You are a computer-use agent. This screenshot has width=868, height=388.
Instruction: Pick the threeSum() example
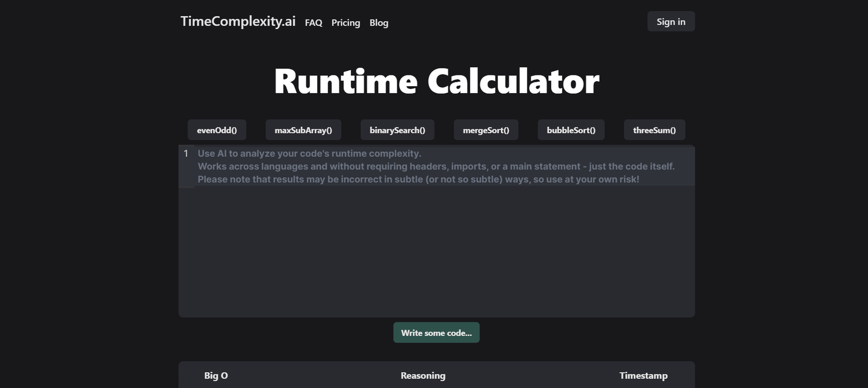655,130
